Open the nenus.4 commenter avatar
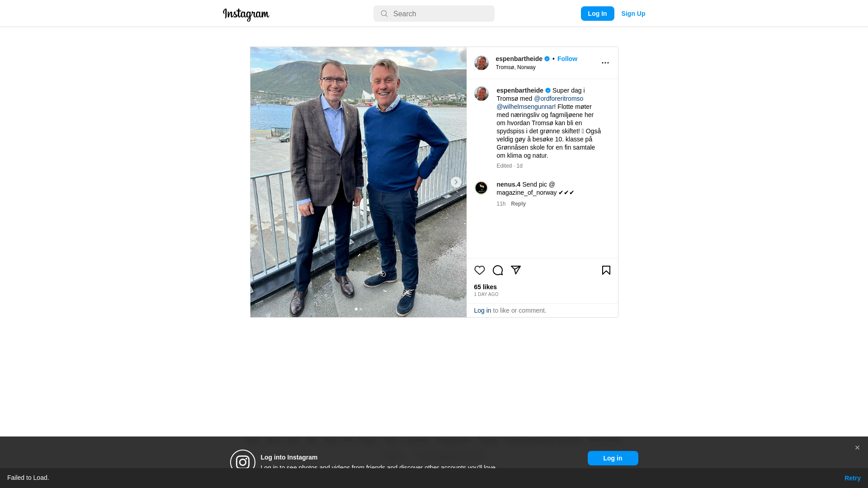This screenshot has width=868, height=488. [481, 188]
